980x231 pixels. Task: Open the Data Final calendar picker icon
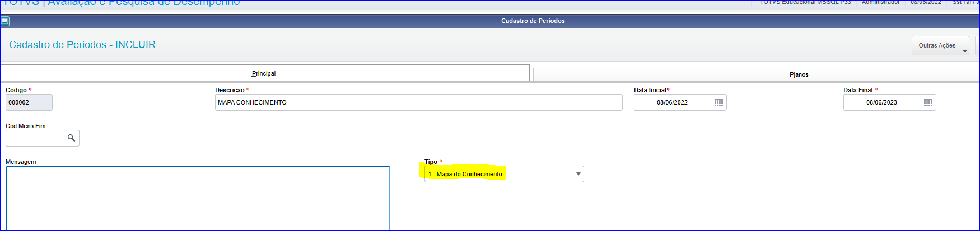(x=928, y=103)
